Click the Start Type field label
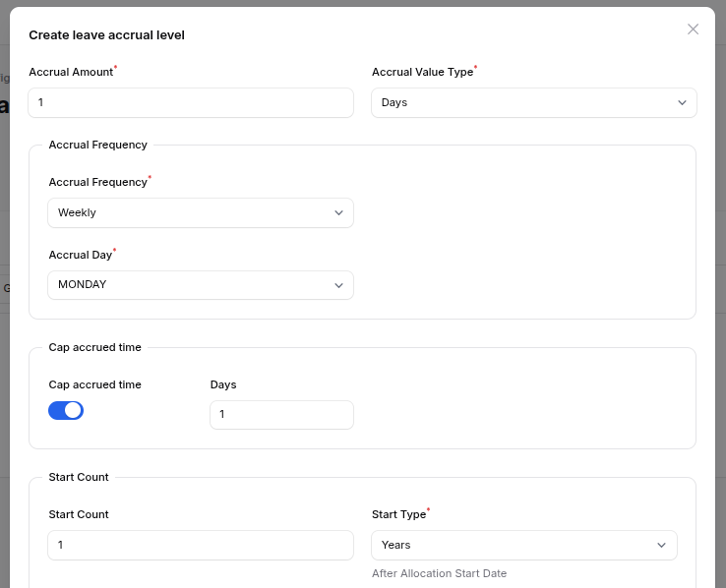Screen dimensions: 726x588 point(398,514)
